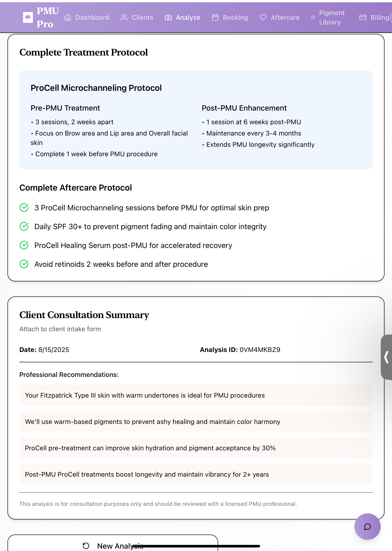Image resolution: width=392 pixels, height=551 pixels.
Task: Toggle the Avoid retinoids checkmark
Action: (x=24, y=264)
